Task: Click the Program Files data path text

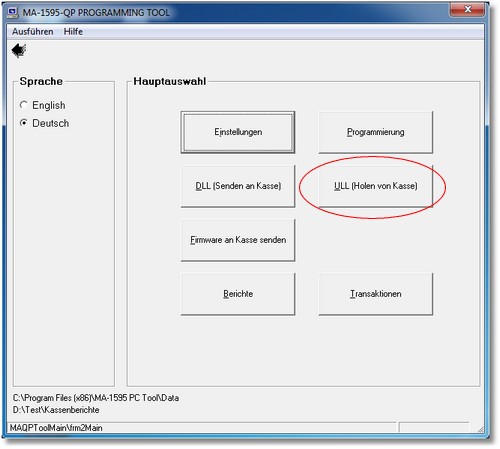Action: click(x=96, y=398)
